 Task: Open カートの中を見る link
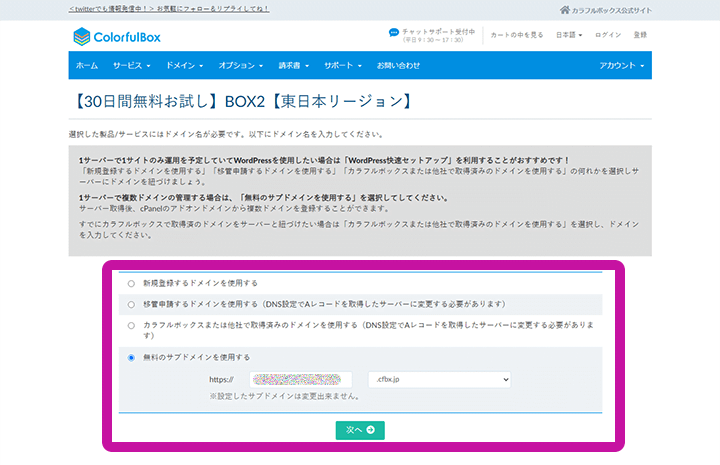[517, 35]
